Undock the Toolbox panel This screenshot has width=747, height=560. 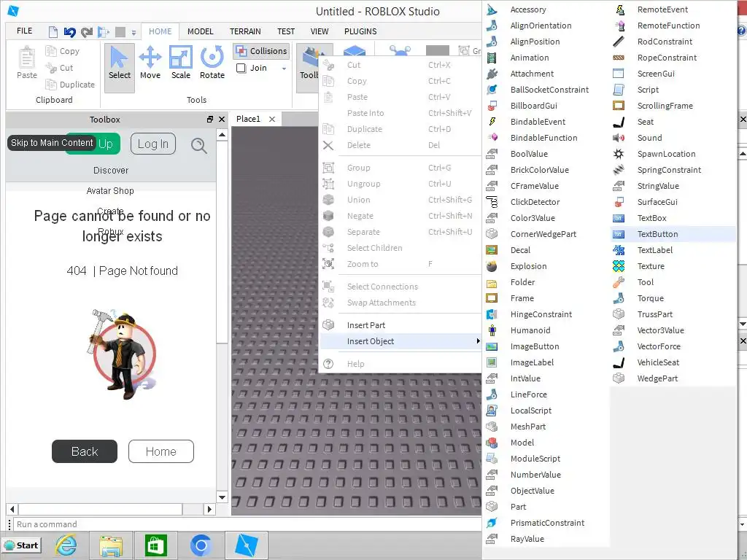click(x=210, y=120)
